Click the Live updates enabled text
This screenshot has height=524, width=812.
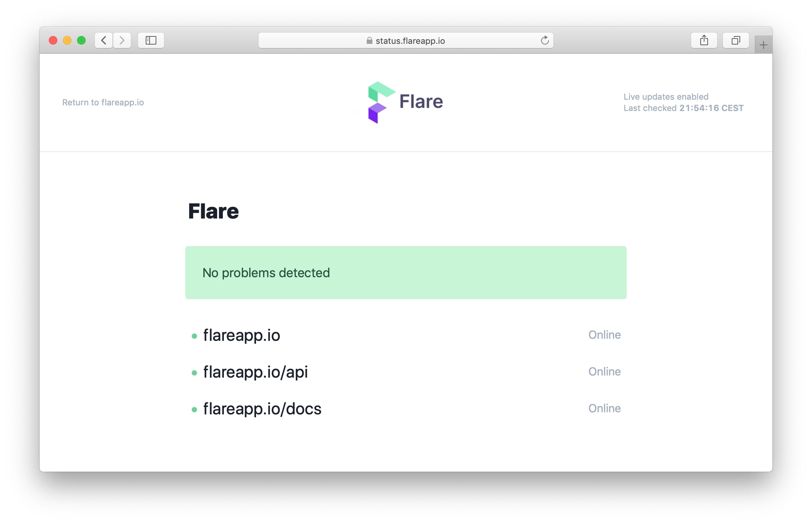point(666,97)
